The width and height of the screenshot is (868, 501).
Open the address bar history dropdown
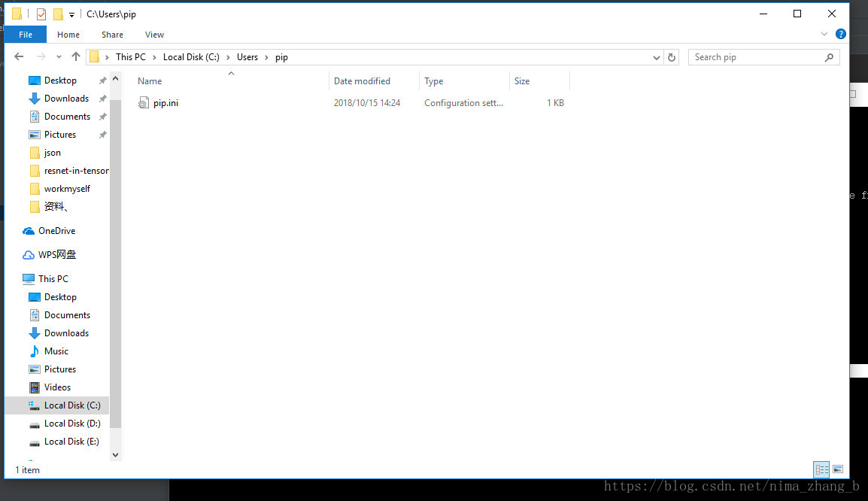pos(656,58)
